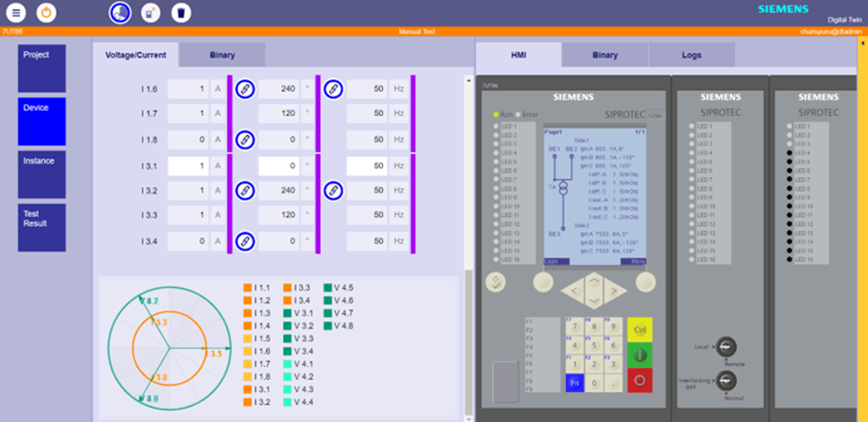Click the I 1.1 orange legend swatch
The image size is (868, 422).
(248, 288)
